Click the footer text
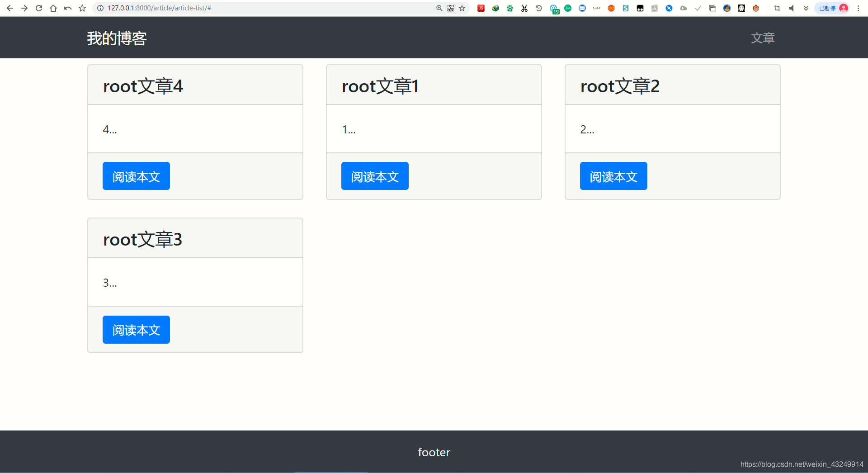The image size is (868, 473). (x=434, y=452)
